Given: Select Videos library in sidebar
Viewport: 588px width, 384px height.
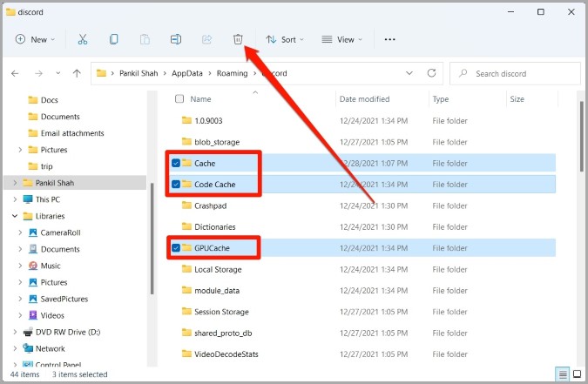Looking at the screenshot, I should [52, 316].
